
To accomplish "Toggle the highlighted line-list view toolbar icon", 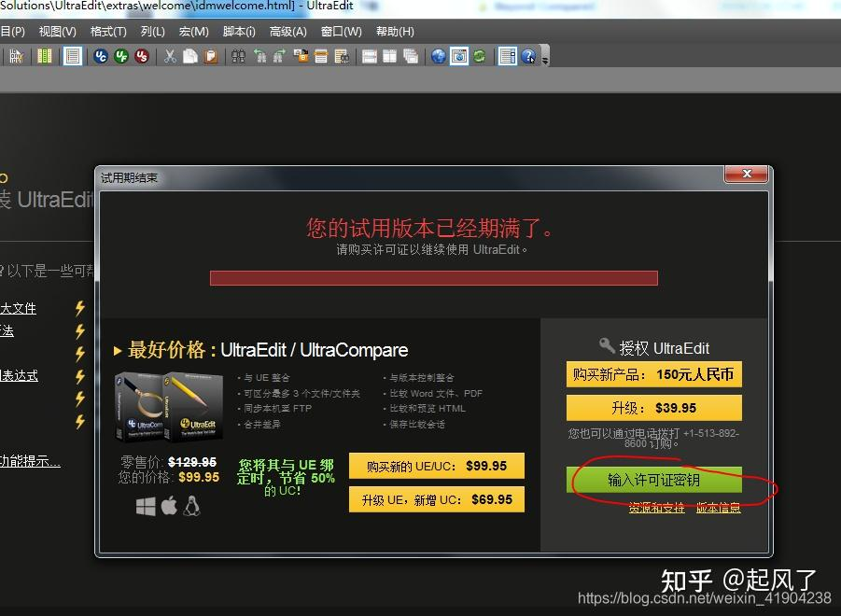I will tap(73, 56).
